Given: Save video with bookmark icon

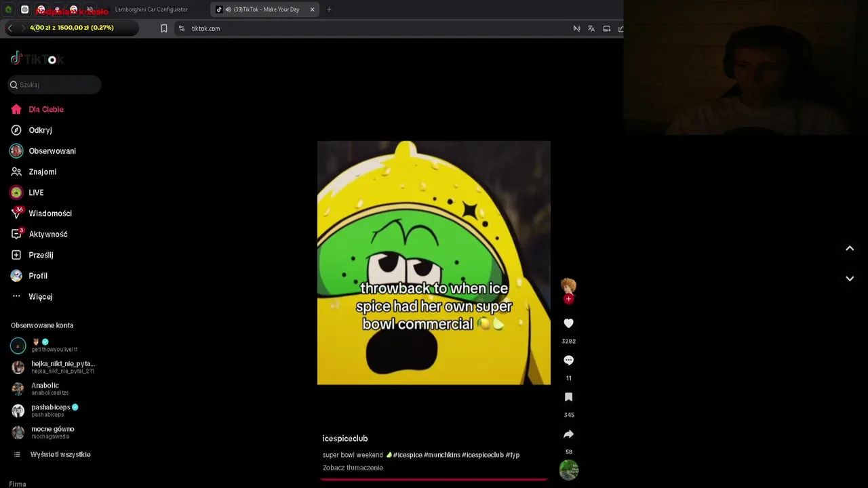Looking at the screenshot, I should pos(568,397).
